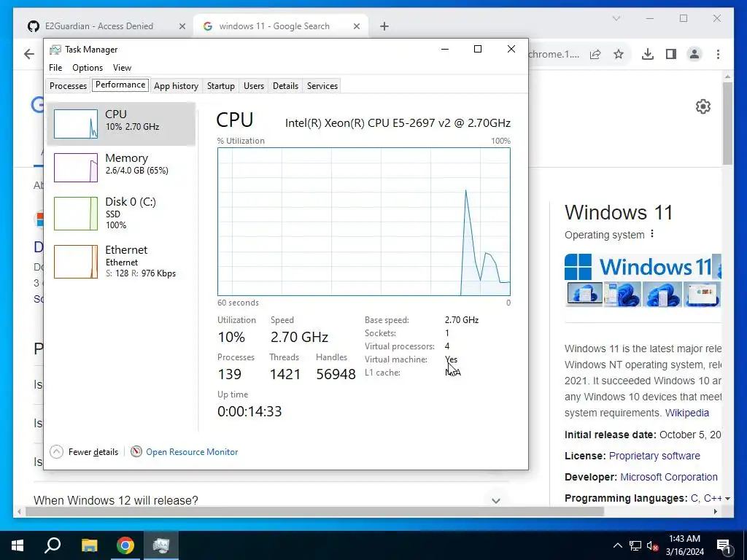Click the Chrome vertical scrollbar thumb

[727, 123]
